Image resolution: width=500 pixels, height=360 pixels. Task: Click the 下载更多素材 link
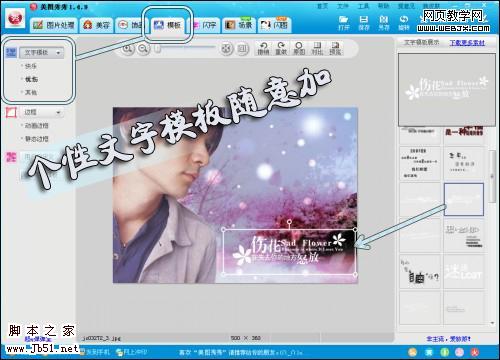(x=467, y=43)
